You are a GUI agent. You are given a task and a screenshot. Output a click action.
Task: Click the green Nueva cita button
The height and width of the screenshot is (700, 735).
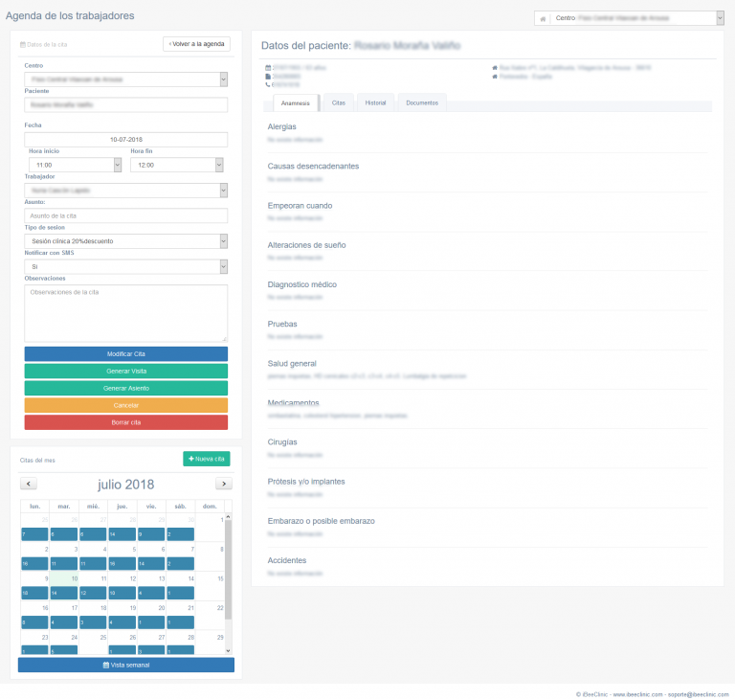point(207,459)
